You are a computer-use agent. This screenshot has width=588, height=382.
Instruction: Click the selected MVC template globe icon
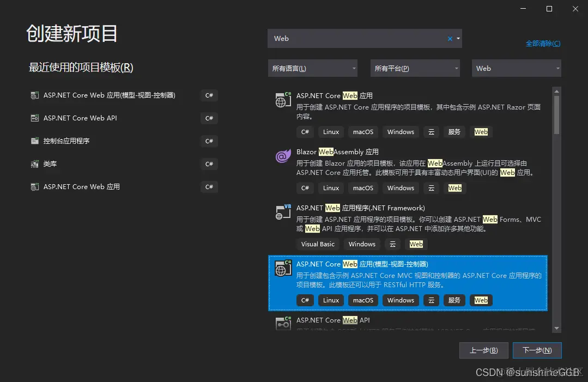point(283,268)
